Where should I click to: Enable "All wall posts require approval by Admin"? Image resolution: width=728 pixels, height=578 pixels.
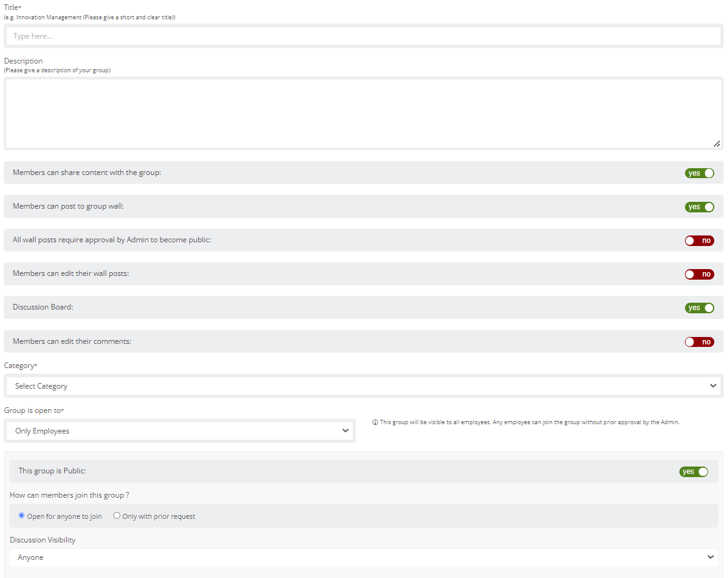tap(699, 240)
